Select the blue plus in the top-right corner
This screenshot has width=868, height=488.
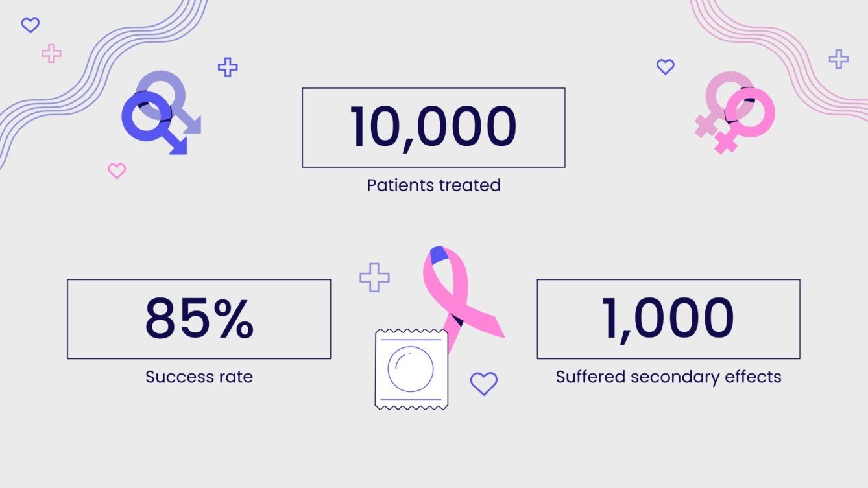coord(838,59)
